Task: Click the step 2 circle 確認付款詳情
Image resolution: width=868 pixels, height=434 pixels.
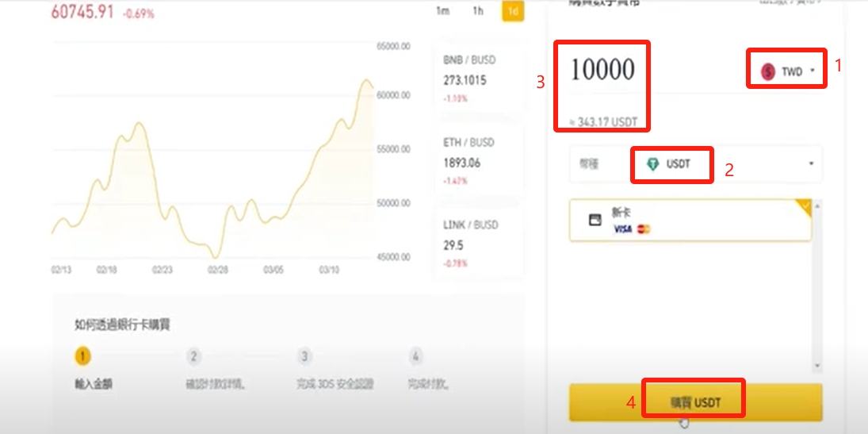Action: pos(193,356)
